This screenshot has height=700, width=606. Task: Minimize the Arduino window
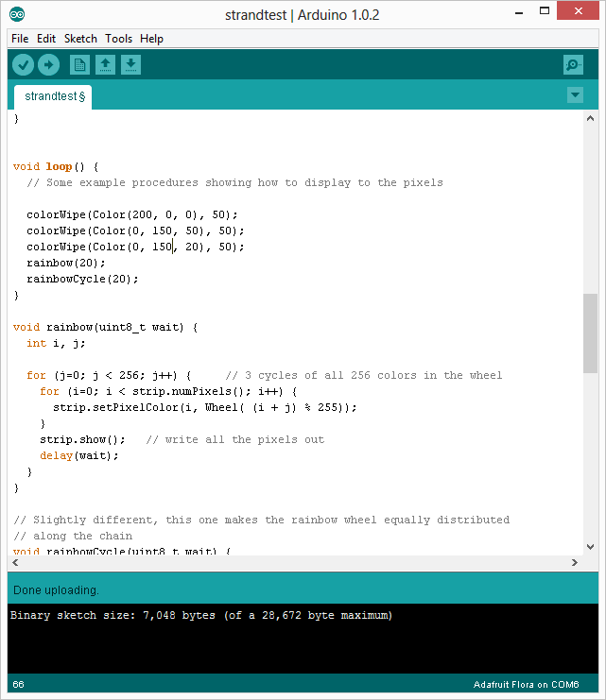coord(519,11)
